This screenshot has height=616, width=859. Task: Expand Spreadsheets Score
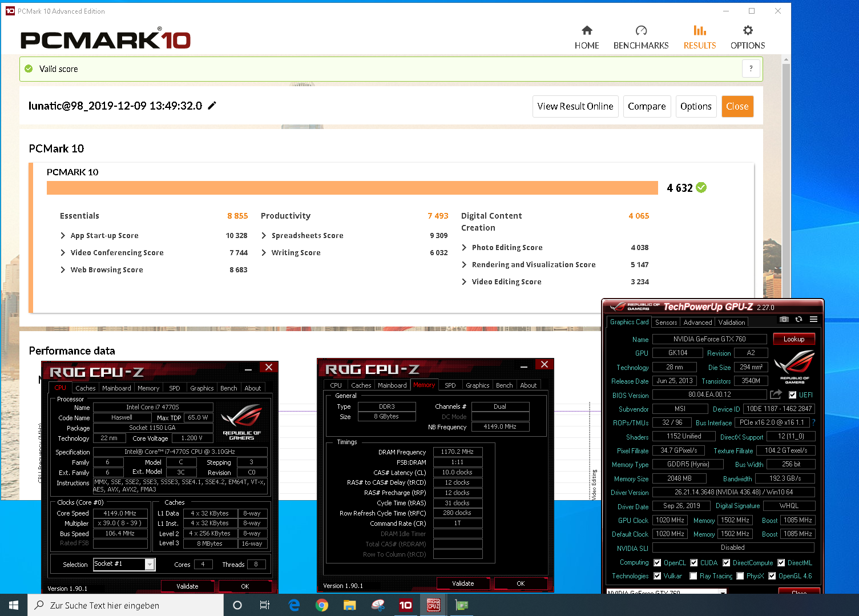pos(264,235)
